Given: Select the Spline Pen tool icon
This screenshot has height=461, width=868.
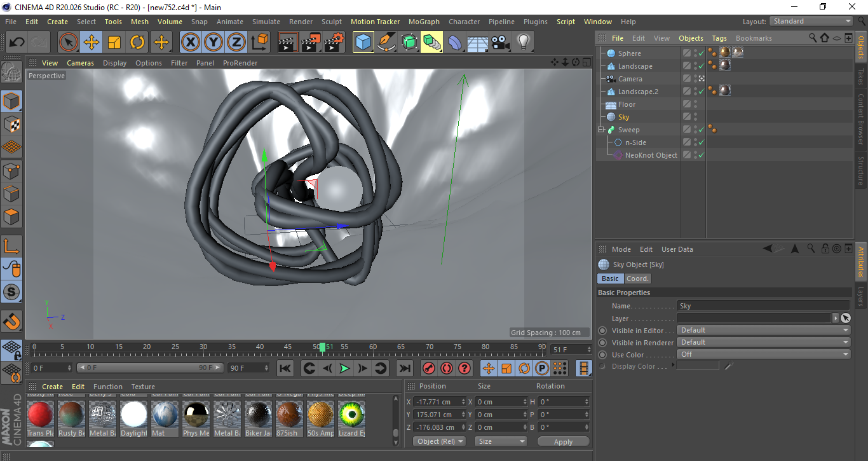Looking at the screenshot, I should 386,42.
